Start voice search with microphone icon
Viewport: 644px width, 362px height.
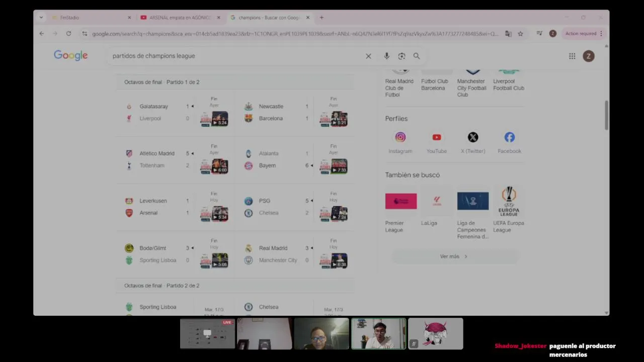[x=386, y=56]
